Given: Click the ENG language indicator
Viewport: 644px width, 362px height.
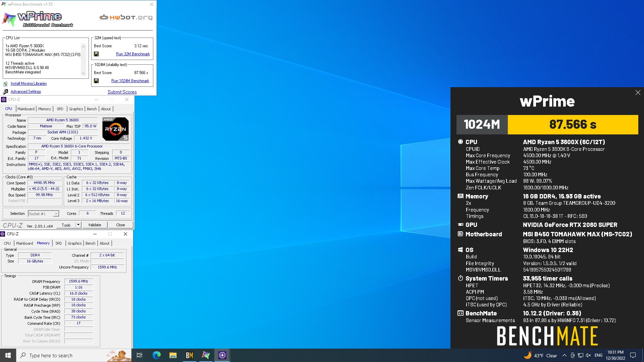Looking at the screenshot, I should pos(598,355).
